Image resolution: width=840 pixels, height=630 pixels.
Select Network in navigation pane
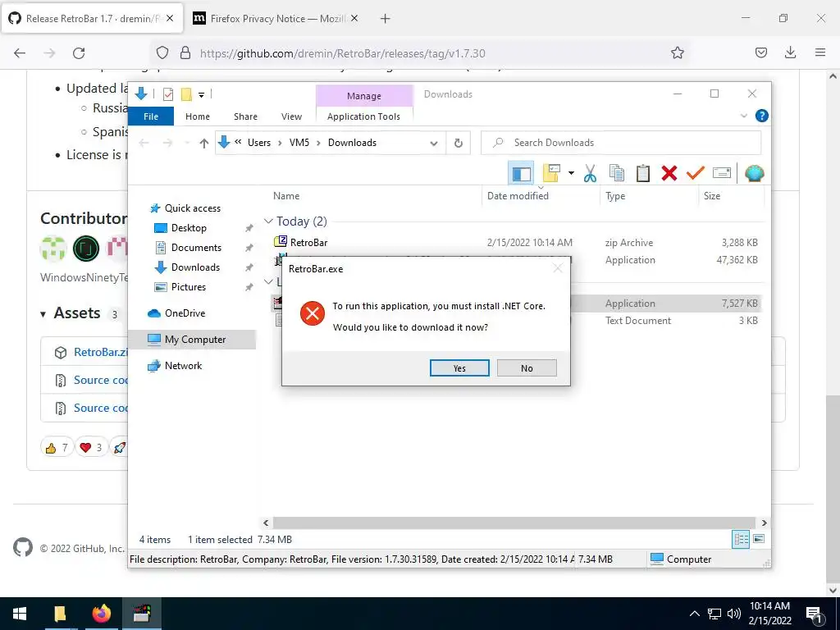coord(183,366)
